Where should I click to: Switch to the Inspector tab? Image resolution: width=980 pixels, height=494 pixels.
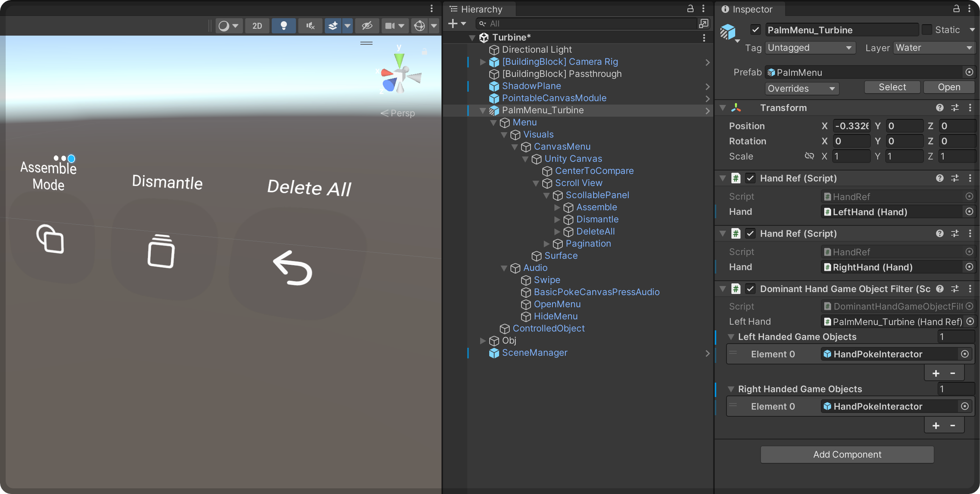coord(748,9)
